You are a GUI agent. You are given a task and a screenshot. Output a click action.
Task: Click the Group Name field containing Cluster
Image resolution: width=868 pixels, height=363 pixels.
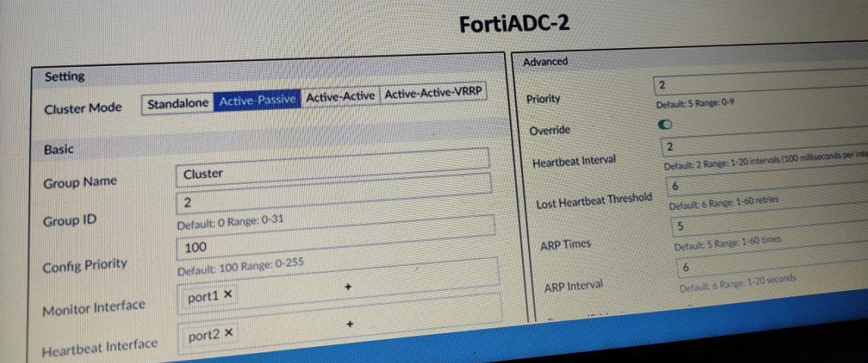point(333,169)
